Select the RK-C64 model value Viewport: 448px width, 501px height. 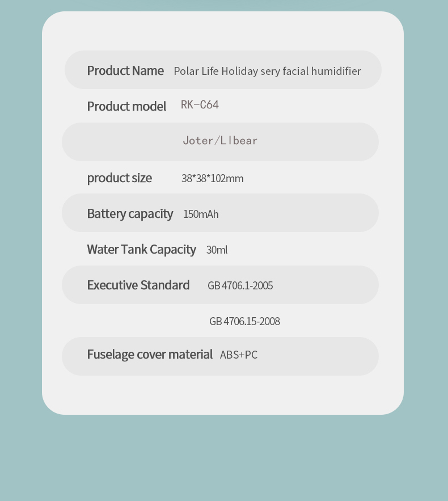click(200, 105)
